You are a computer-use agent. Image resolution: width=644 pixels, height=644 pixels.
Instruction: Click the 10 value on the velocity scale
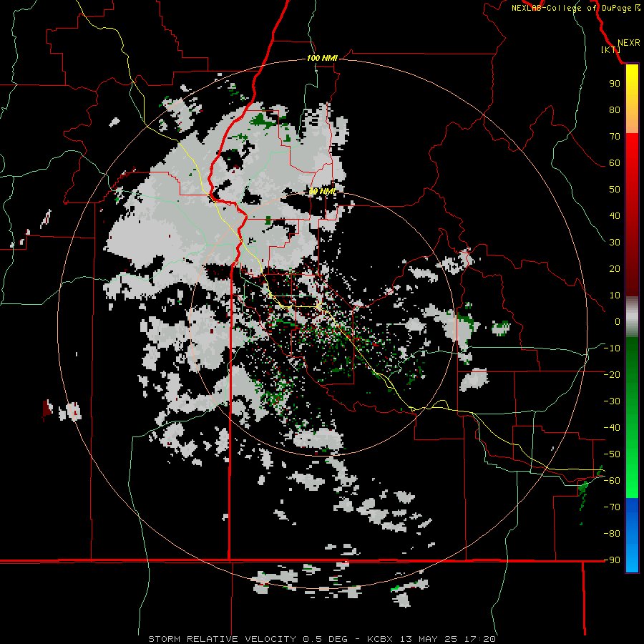click(x=615, y=296)
